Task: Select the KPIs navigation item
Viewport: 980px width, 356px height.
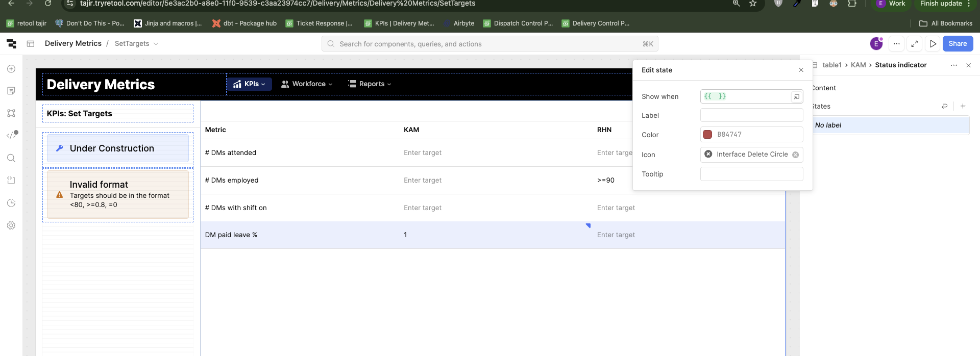Action: pos(249,84)
